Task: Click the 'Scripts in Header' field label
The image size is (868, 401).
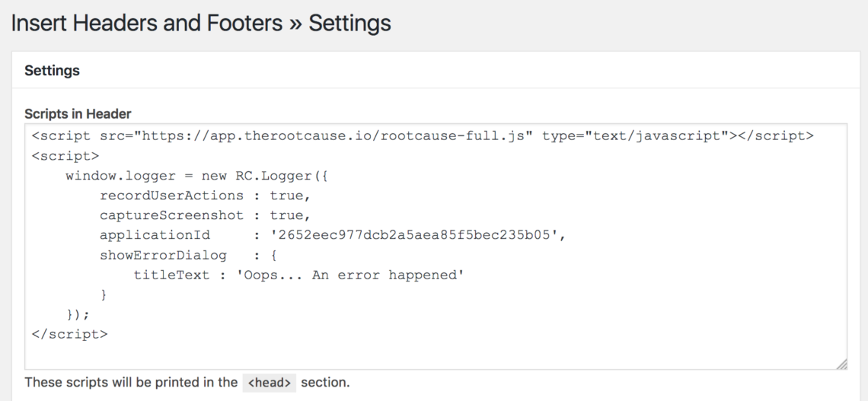Action: 78,113
